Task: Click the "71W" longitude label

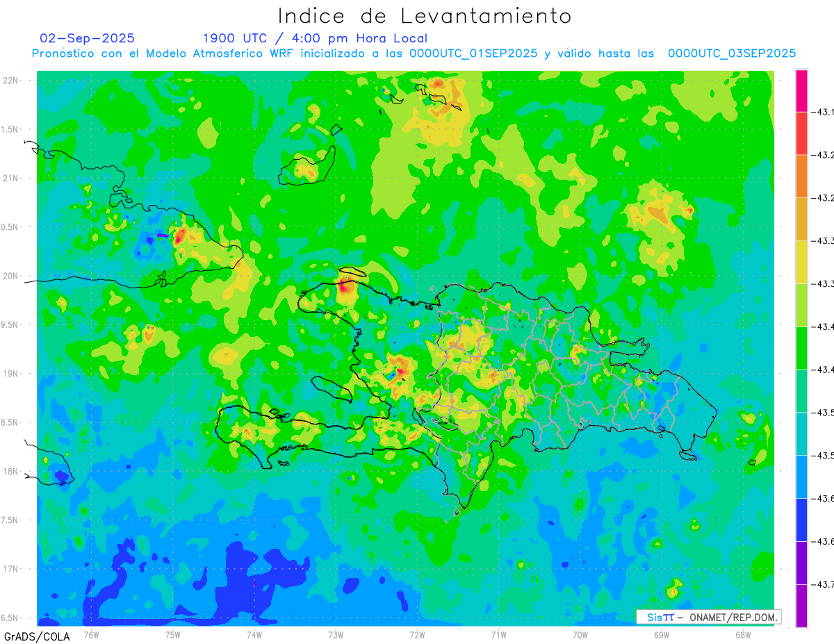Action: (498, 634)
